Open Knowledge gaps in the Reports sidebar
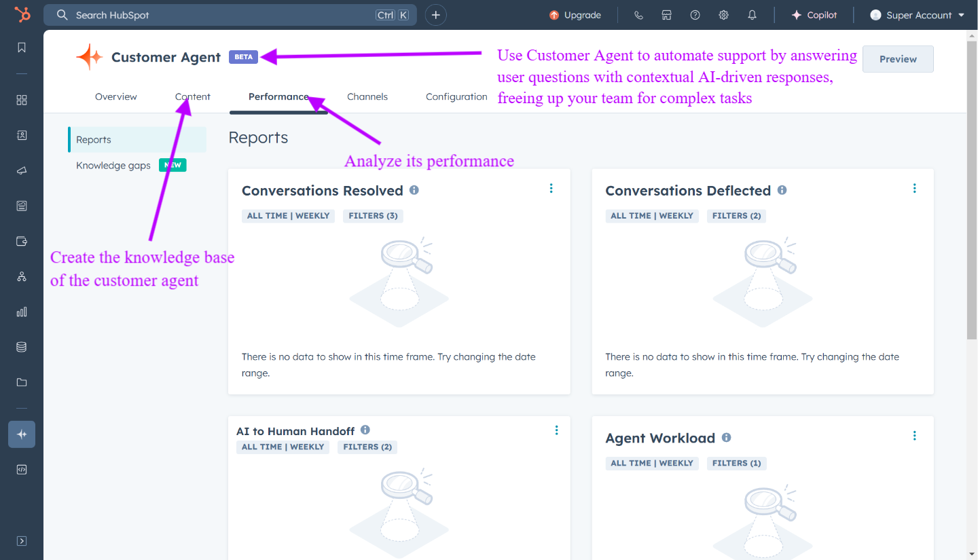This screenshot has width=978, height=560. pos(113,165)
